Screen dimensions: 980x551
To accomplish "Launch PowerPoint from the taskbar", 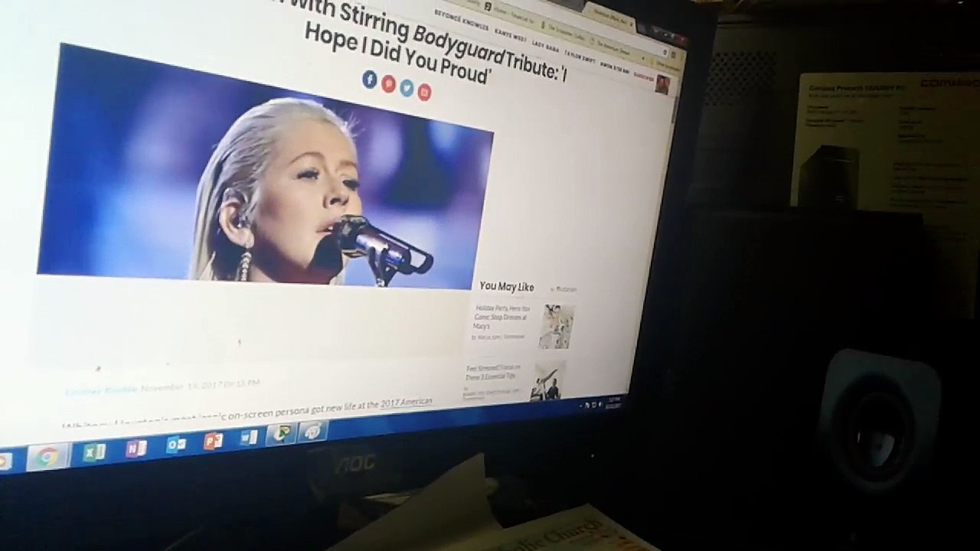I will 214,441.
